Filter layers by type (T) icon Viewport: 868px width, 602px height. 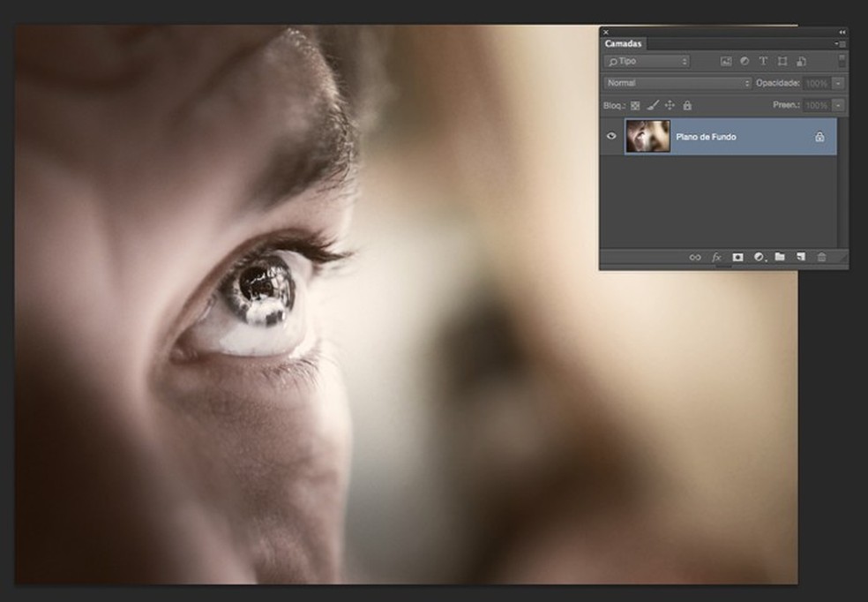(763, 62)
